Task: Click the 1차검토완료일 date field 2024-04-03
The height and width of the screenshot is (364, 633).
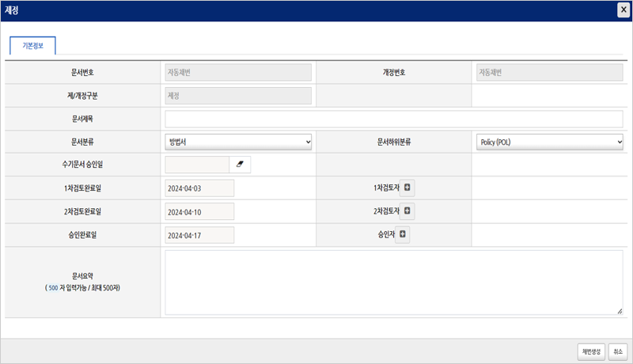Action: [x=199, y=188]
